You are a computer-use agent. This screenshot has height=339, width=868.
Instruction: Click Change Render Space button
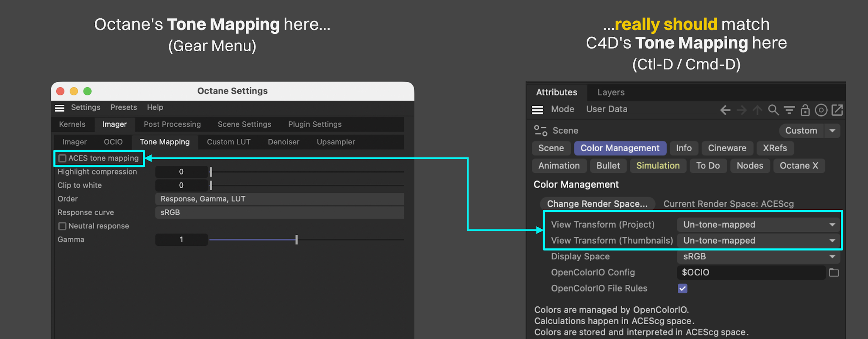click(597, 204)
